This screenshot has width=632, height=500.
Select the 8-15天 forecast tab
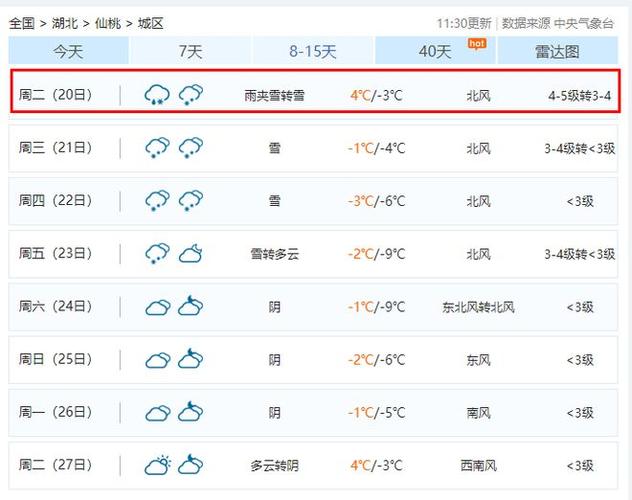click(x=313, y=51)
